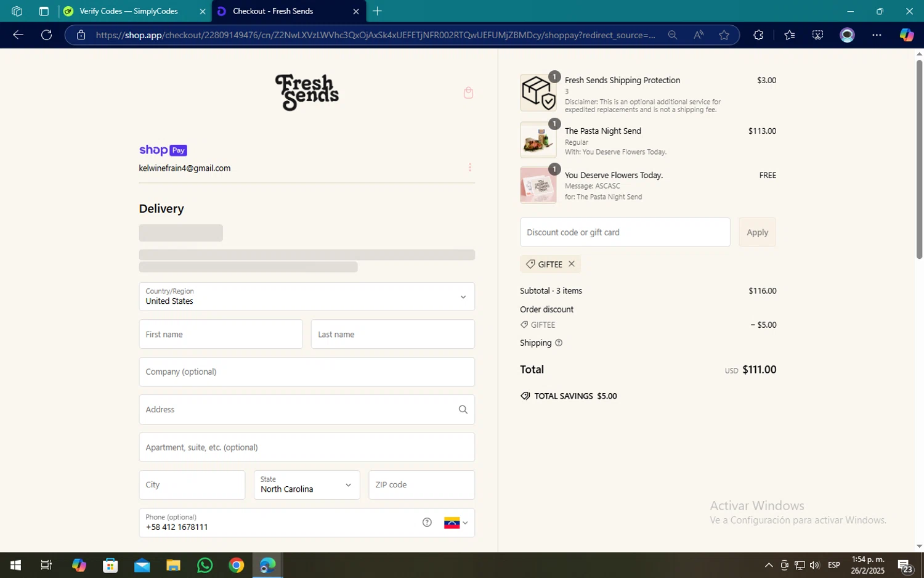The width and height of the screenshot is (924, 578).
Task: Search address using magnifier icon
Action: pos(463,410)
